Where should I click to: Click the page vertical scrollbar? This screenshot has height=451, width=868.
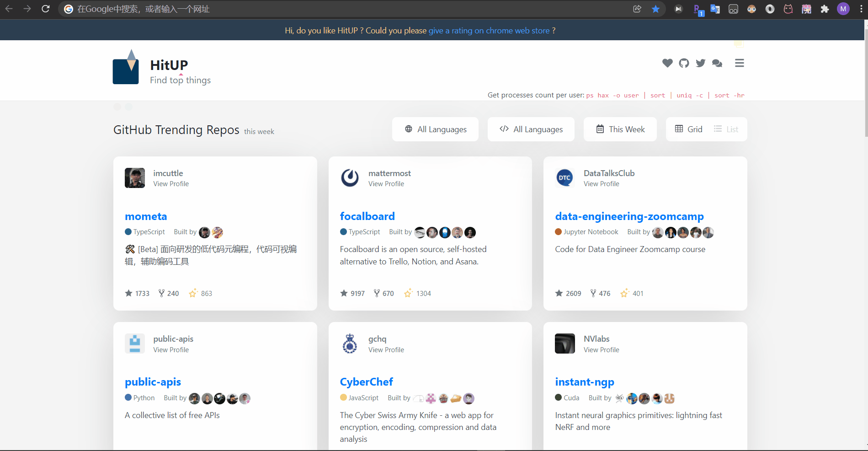tap(866, 82)
